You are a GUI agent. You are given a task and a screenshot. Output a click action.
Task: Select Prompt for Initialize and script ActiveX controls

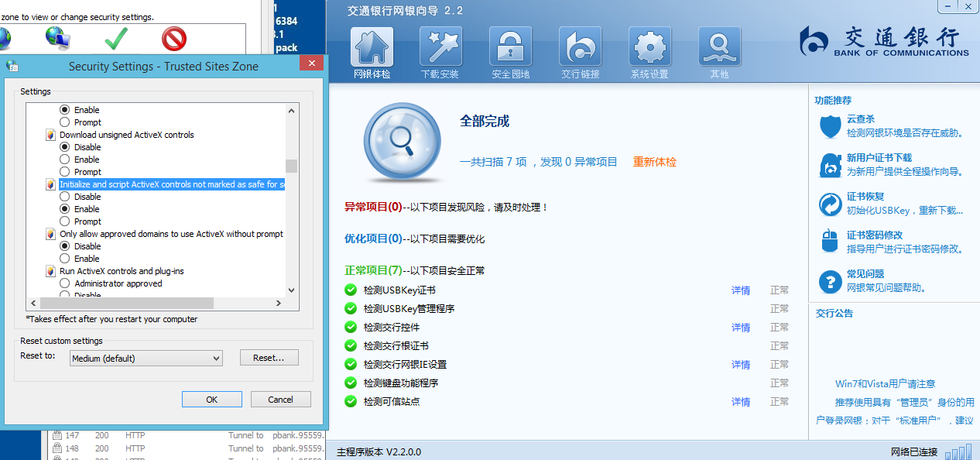pos(65,221)
